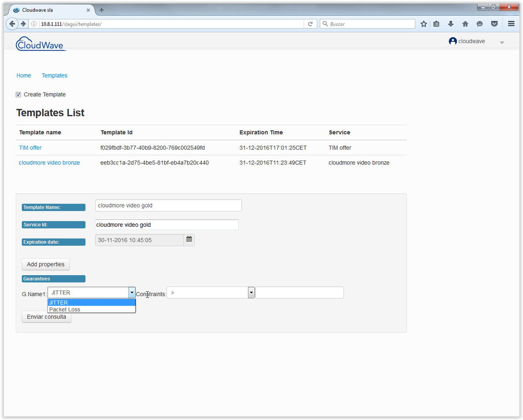
Task: Open new tab with plus icon
Action: pos(102,10)
